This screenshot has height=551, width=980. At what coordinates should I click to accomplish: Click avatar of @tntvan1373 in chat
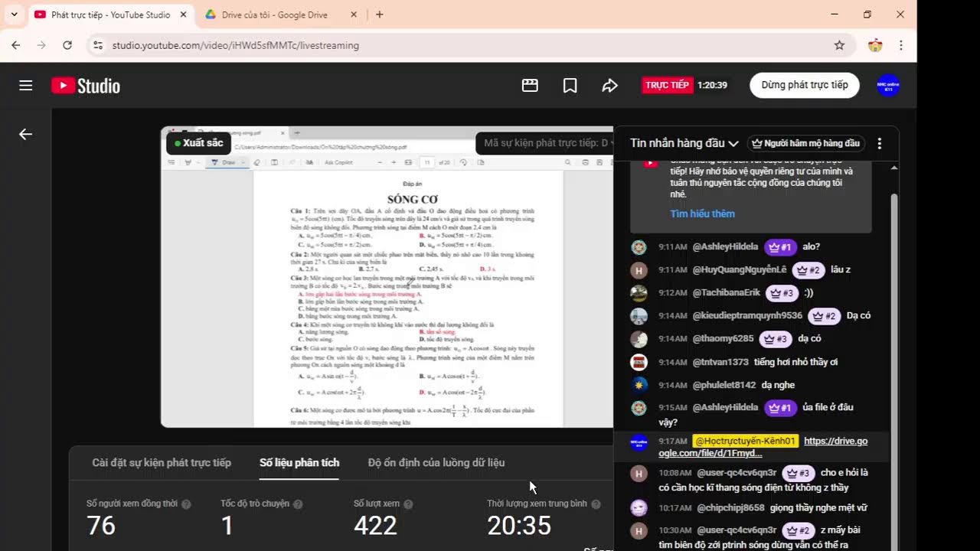tap(639, 361)
